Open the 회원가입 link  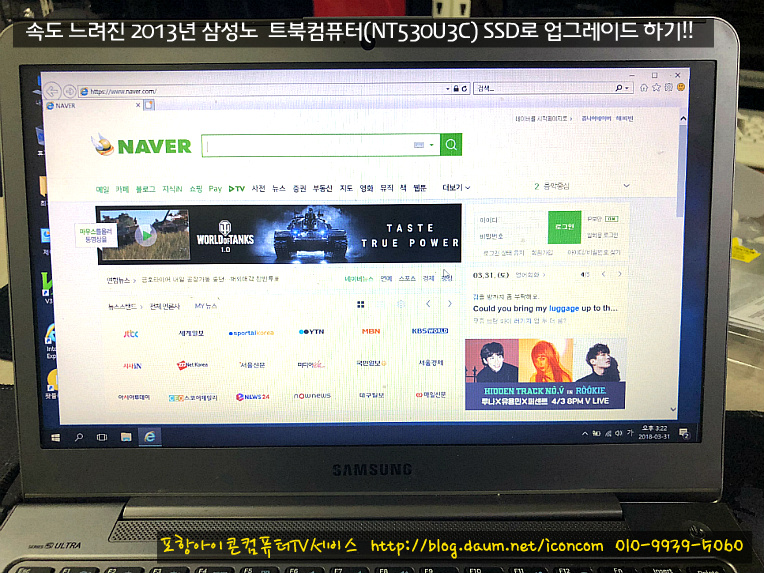(x=542, y=253)
